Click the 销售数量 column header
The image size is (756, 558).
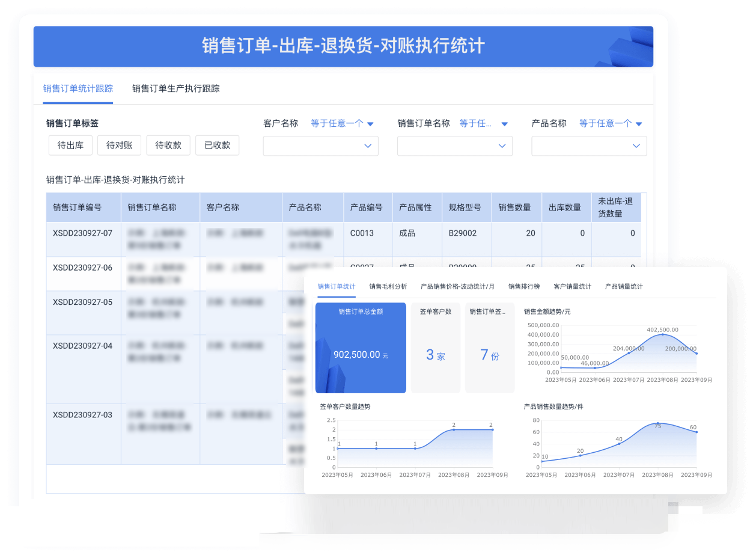point(514,207)
